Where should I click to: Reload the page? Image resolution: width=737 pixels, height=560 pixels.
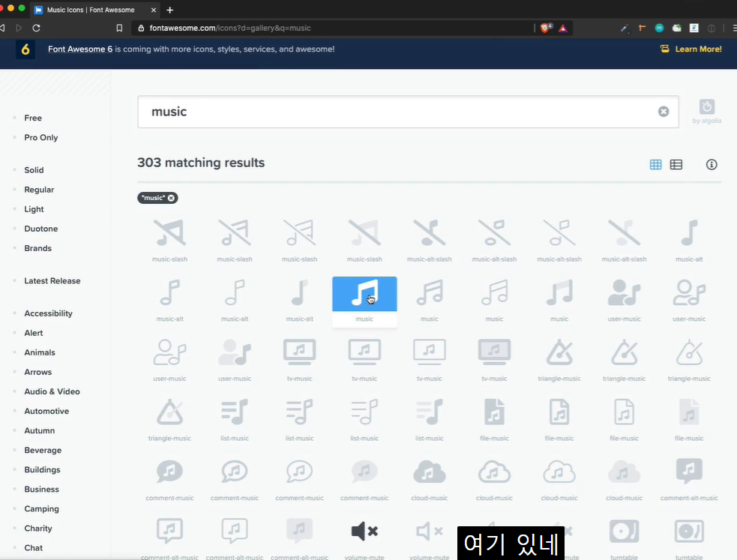[x=36, y=28]
